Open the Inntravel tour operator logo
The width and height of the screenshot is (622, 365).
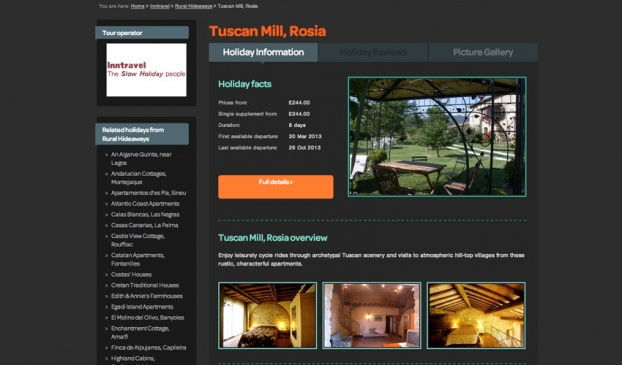(x=146, y=70)
